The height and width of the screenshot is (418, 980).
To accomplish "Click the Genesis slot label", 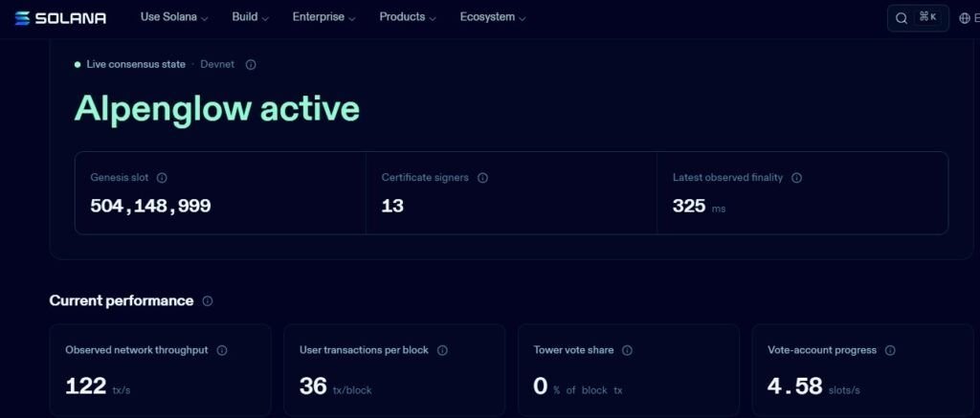I will pyautogui.click(x=120, y=178).
